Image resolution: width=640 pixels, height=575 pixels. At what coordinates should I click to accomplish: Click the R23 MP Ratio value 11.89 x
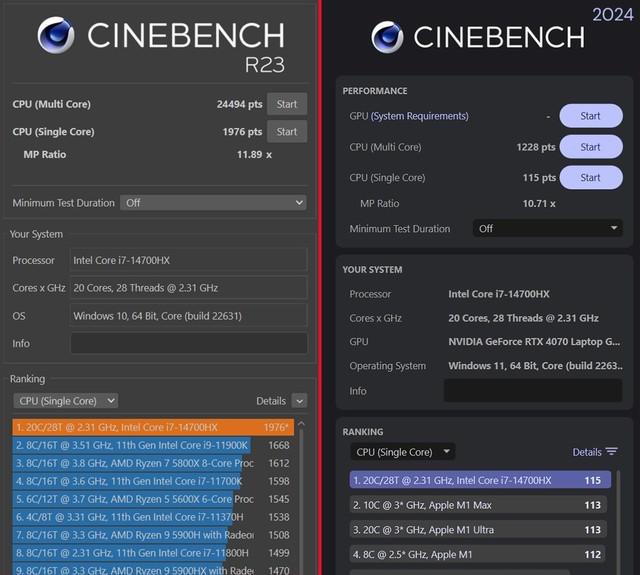pyautogui.click(x=254, y=155)
